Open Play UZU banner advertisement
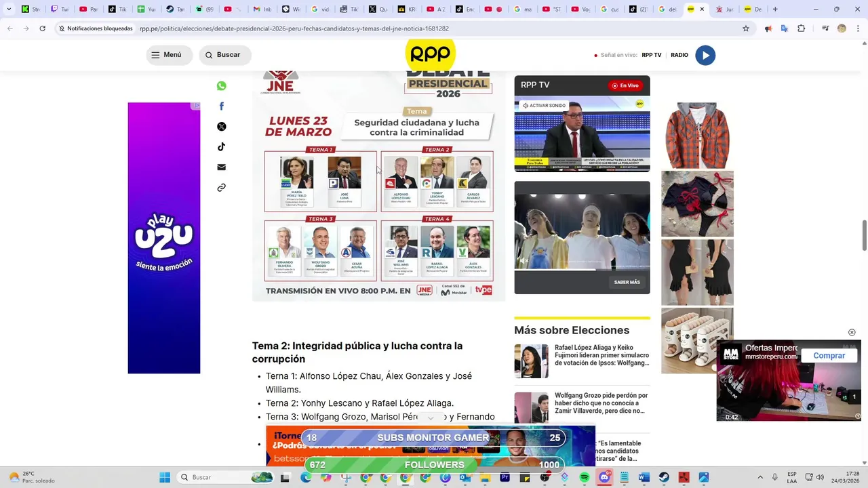The height and width of the screenshot is (488, 868). (164, 238)
